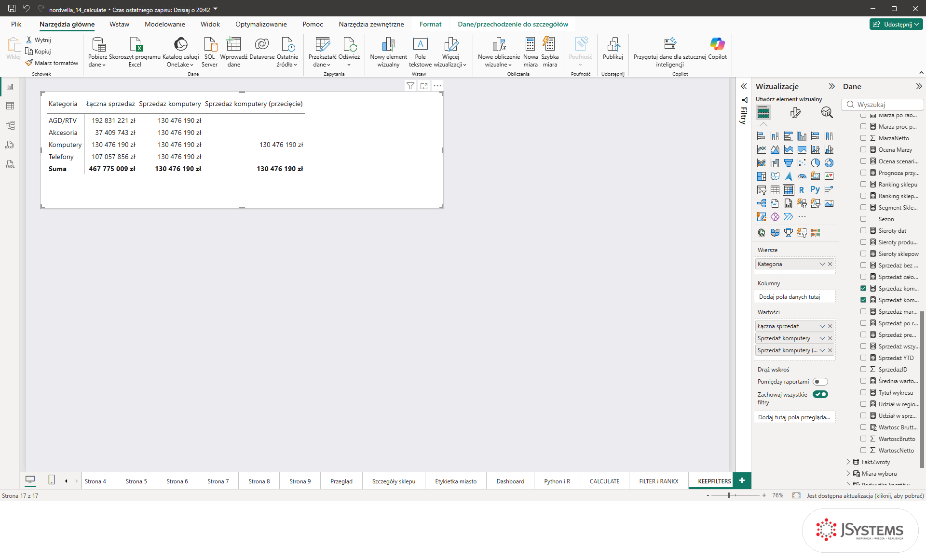The height and width of the screenshot is (560, 926).
Task: Choose the funnel chart visualization
Action: 788,163
